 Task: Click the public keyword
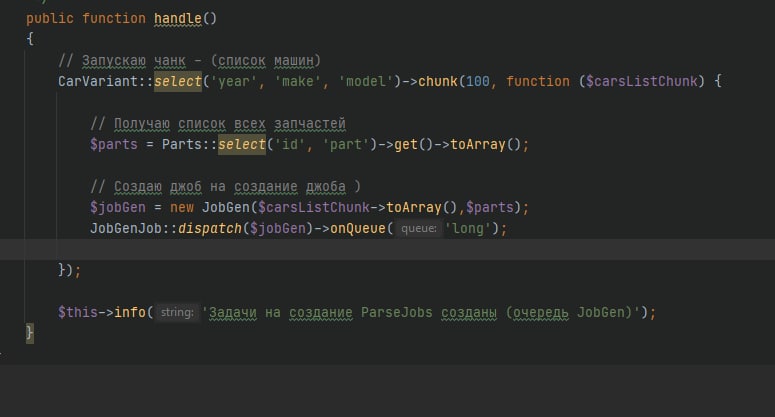(50, 19)
